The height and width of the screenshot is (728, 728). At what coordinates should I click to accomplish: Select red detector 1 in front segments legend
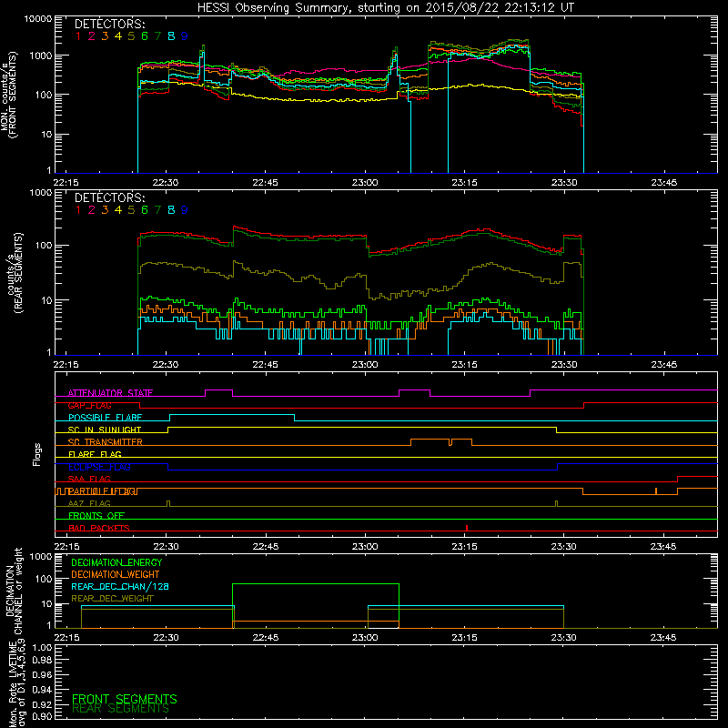click(x=78, y=36)
